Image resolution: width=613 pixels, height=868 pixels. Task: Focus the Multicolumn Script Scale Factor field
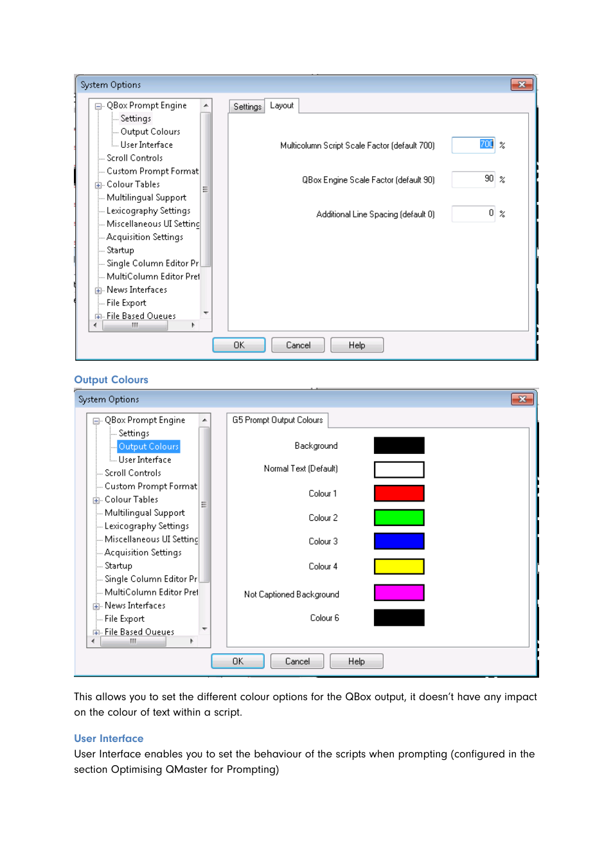click(x=474, y=145)
